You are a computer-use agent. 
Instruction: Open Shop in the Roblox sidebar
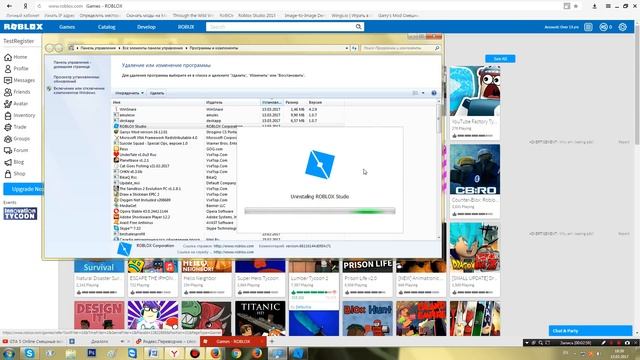[x=15, y=173]
